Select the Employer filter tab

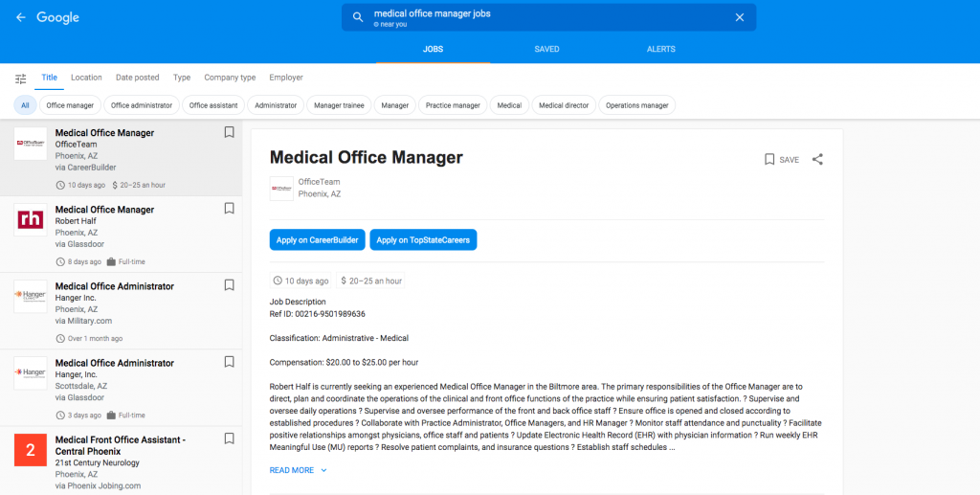(x=286, y=78)
